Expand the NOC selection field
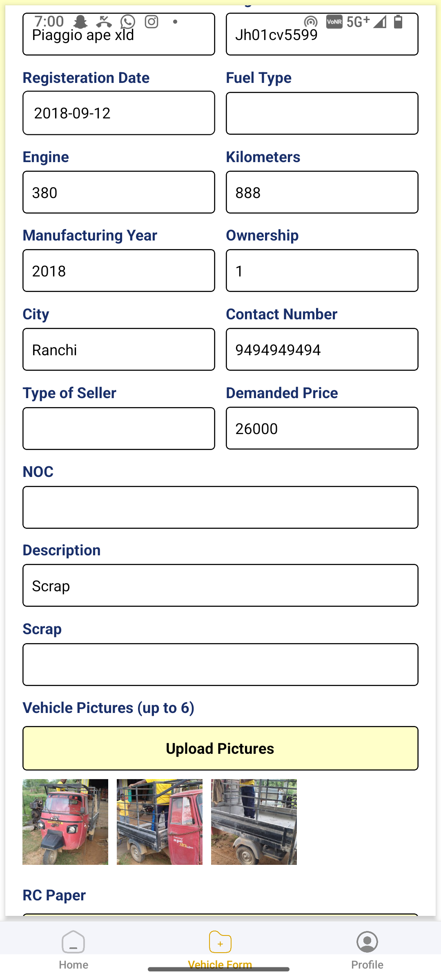441x980 pixels. (220, 507)
